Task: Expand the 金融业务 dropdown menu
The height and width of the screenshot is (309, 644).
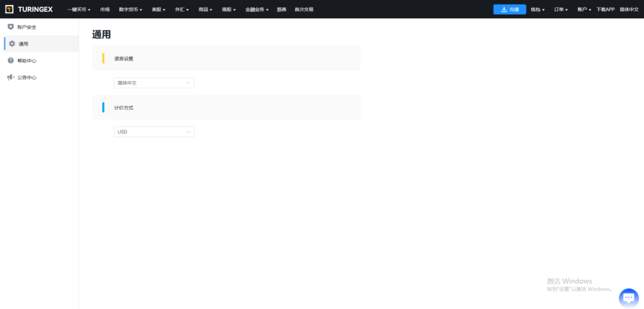Action: [257, 9]
